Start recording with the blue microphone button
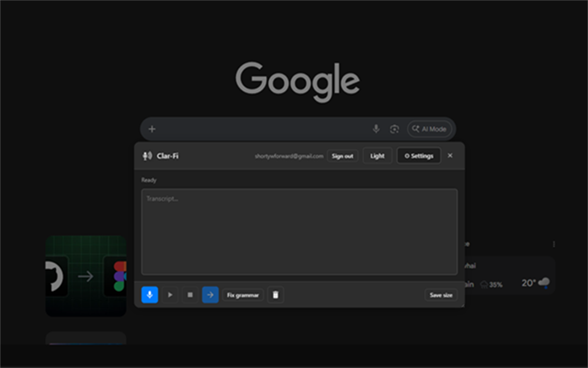The height and width of the screenshot is (368, 588). pyautogui.click(x=149, y=295)
